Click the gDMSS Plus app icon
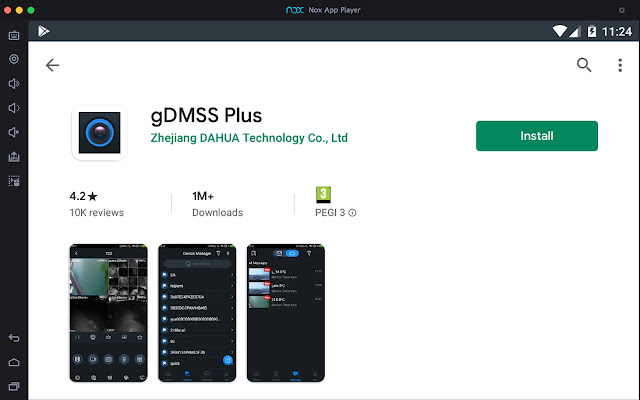Viewport: 640px width, 400px height. click(99, 133)
